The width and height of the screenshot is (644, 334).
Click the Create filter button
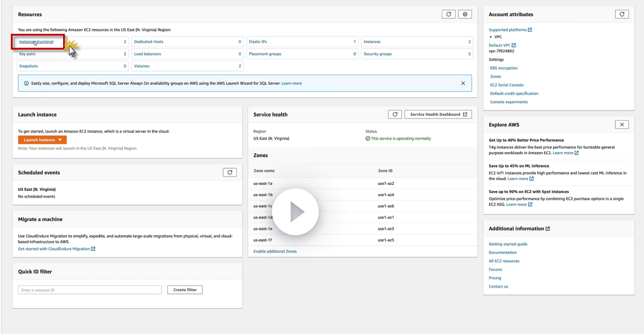pyautogui.click(x=185, y=290)
